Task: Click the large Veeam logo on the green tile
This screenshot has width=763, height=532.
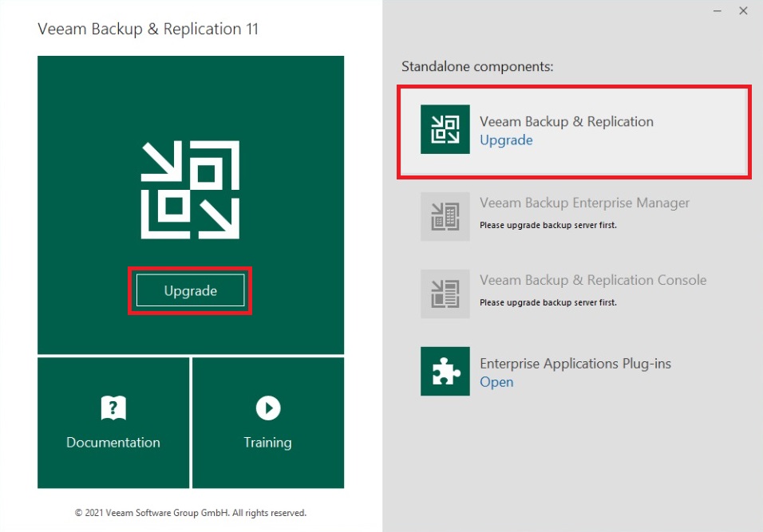Action: pos(190,190)
